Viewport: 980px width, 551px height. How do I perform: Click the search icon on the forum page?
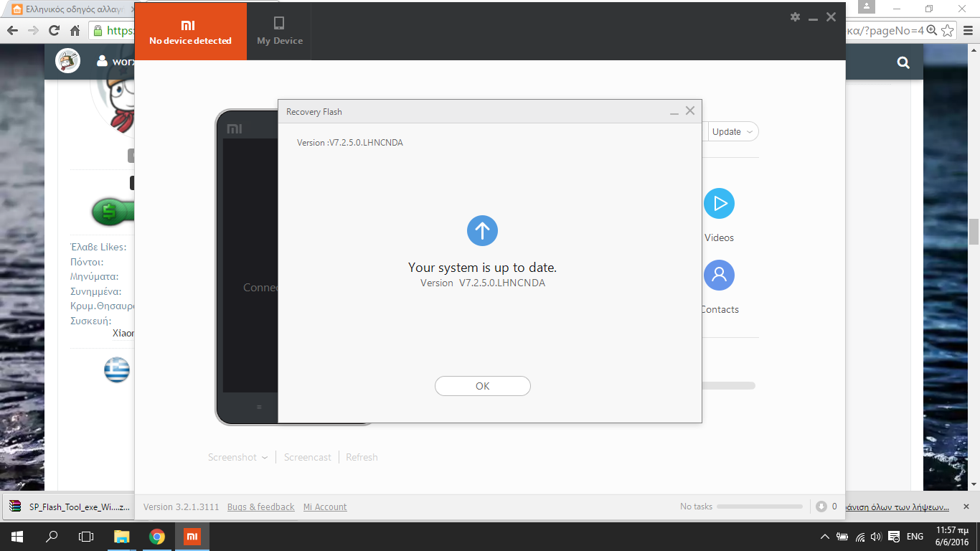[903, 62]
